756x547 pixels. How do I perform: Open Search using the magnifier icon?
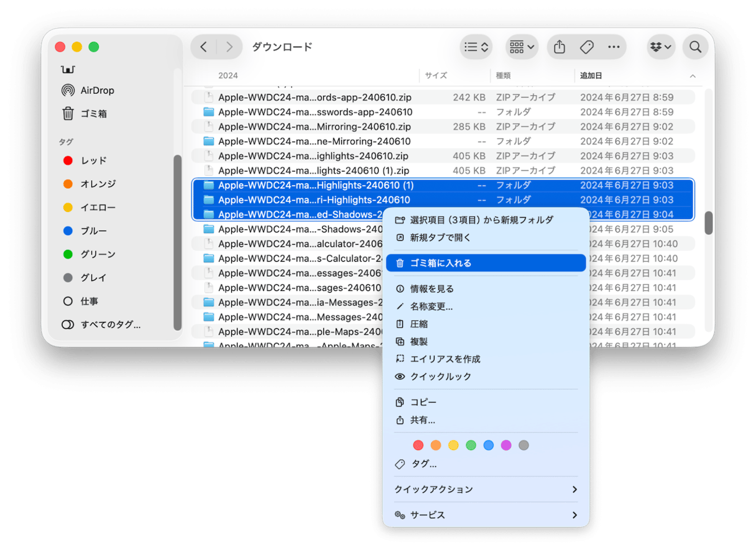pyautogui.click(x=695, y=47)
